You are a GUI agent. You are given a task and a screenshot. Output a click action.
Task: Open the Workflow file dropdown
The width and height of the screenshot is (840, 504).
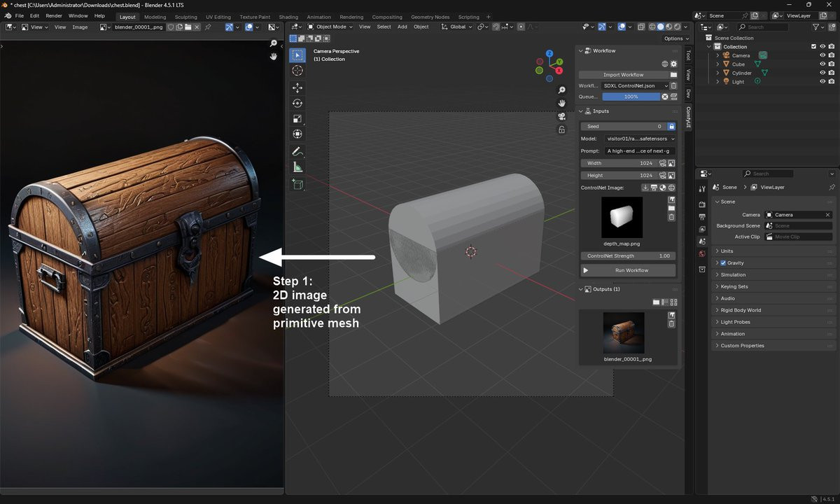tap(636, 86)
